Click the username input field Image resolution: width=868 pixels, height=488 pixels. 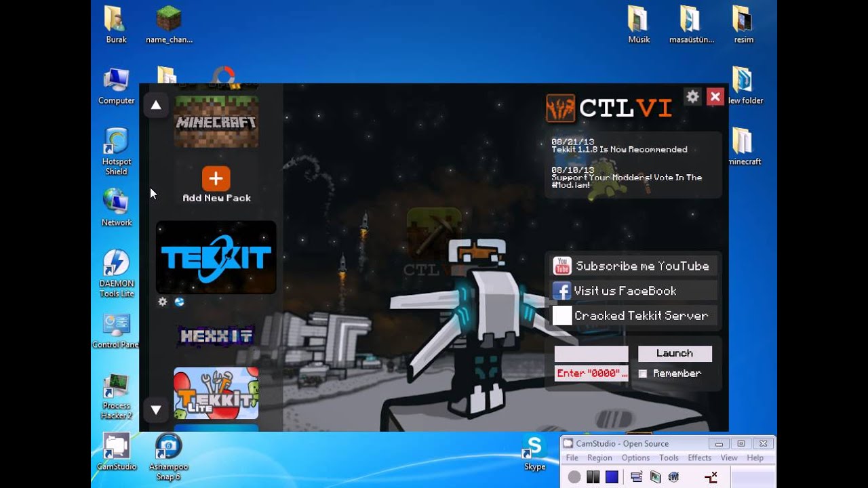pyautogui.click(x=591, y=354)
